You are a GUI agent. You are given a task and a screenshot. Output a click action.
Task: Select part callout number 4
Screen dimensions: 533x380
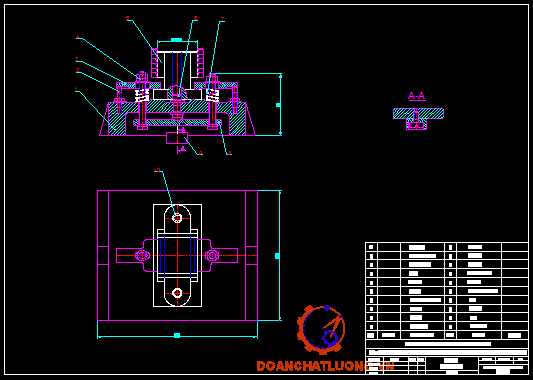point(78,37)
